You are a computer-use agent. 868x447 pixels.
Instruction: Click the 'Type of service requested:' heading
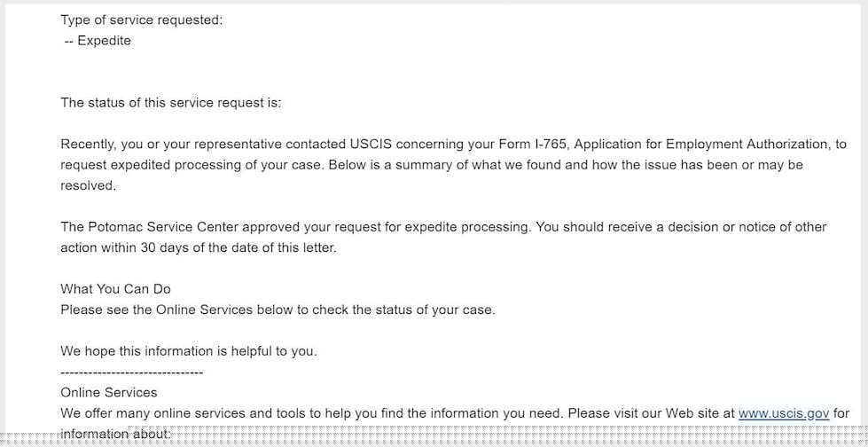(141, 20)
